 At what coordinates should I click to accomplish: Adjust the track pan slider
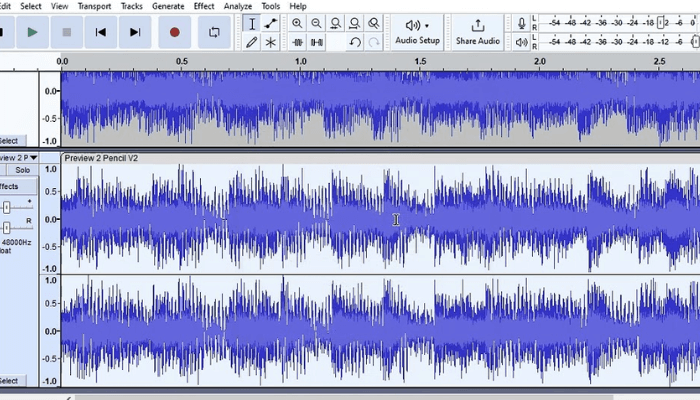click(7, 227)
